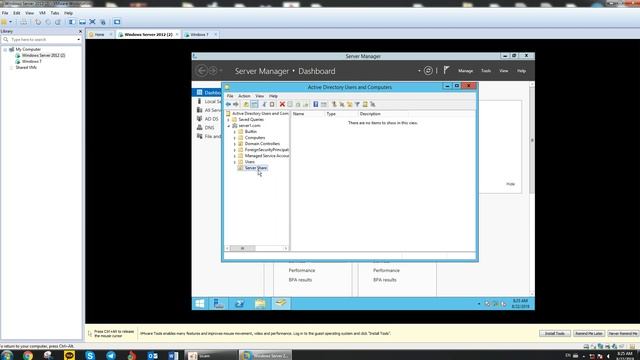
Task: Click VMware show library sidebar icon
Action: point(72,22)
